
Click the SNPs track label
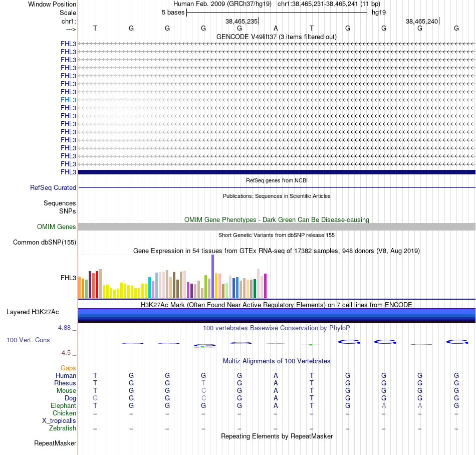pos(68,211)
